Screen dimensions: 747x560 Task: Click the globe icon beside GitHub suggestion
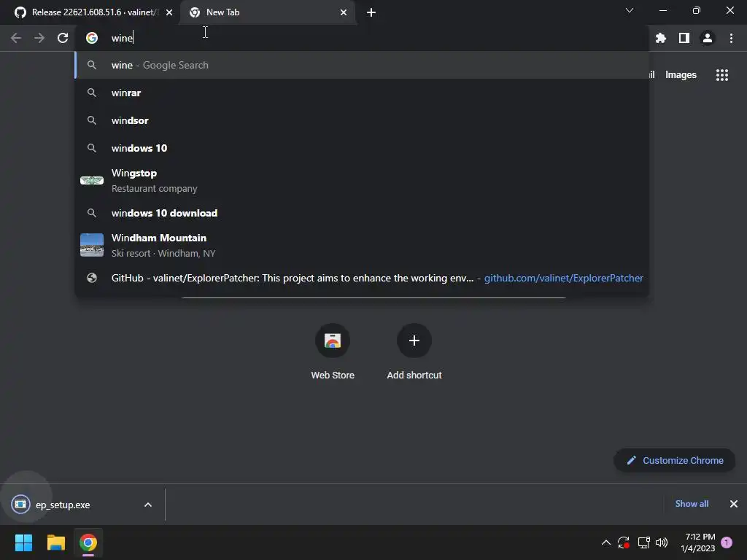(92, 278)
